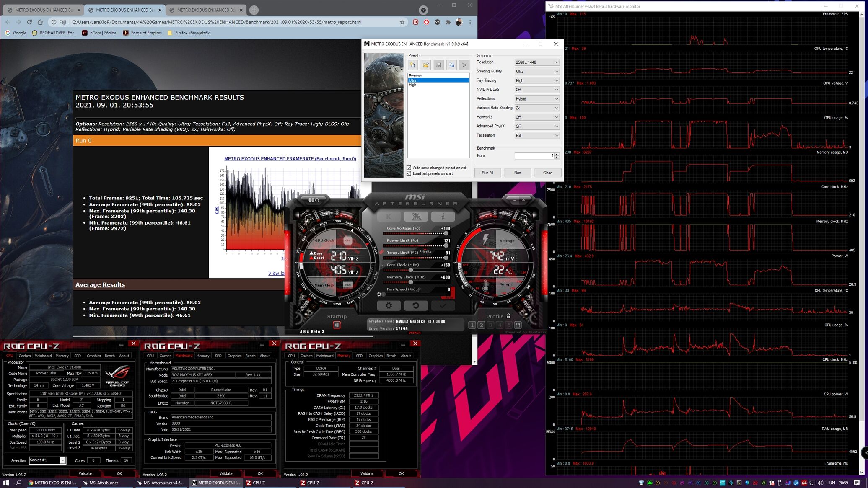Image resolution: width=868 pixels, height=488 pixels.
Task: Click METRO EXODUS ENHANCED FRAMERATE chart link
Action: (290, 159)
